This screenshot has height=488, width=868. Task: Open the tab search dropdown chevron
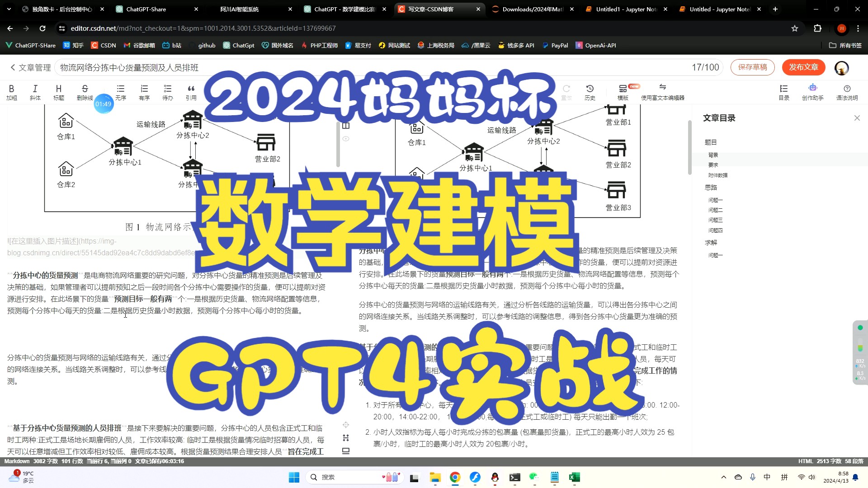[x=9, y=9]
